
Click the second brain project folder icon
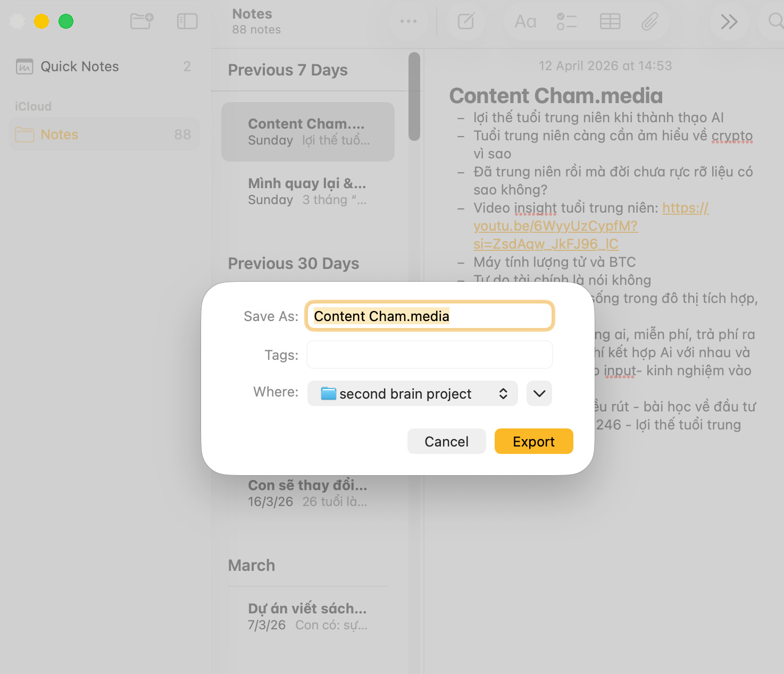tap(328, 393)
